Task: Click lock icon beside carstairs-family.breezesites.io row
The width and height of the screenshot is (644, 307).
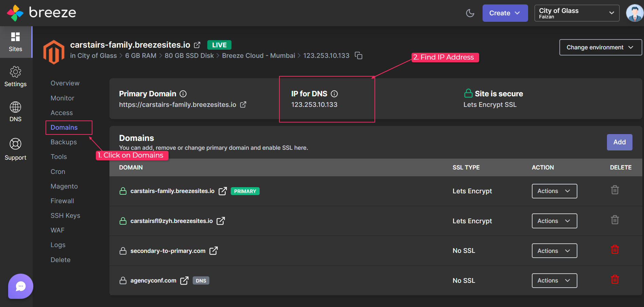Action: pos(123,191)
